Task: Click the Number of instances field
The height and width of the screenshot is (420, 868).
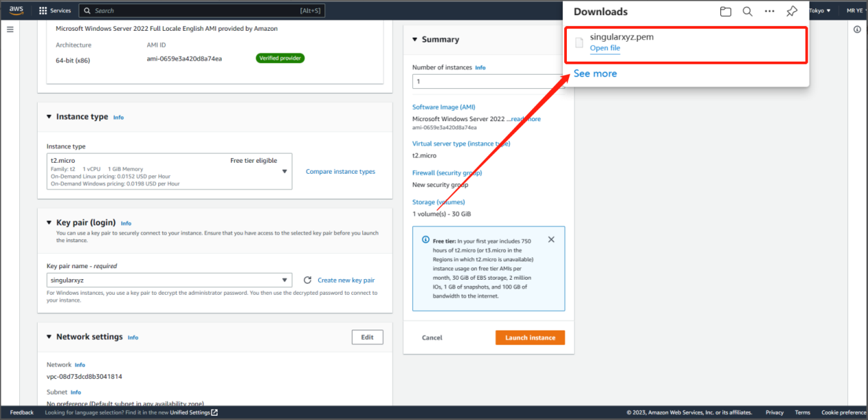Action: (487, 81)
